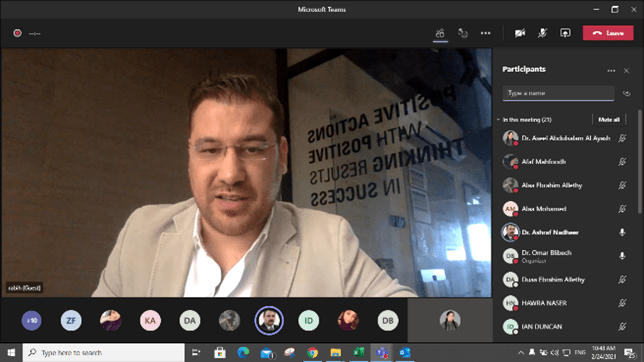This screenshot has width=644, height=362.
Task: Open the Mail app from the taskbar
Action: pos(267,353)
